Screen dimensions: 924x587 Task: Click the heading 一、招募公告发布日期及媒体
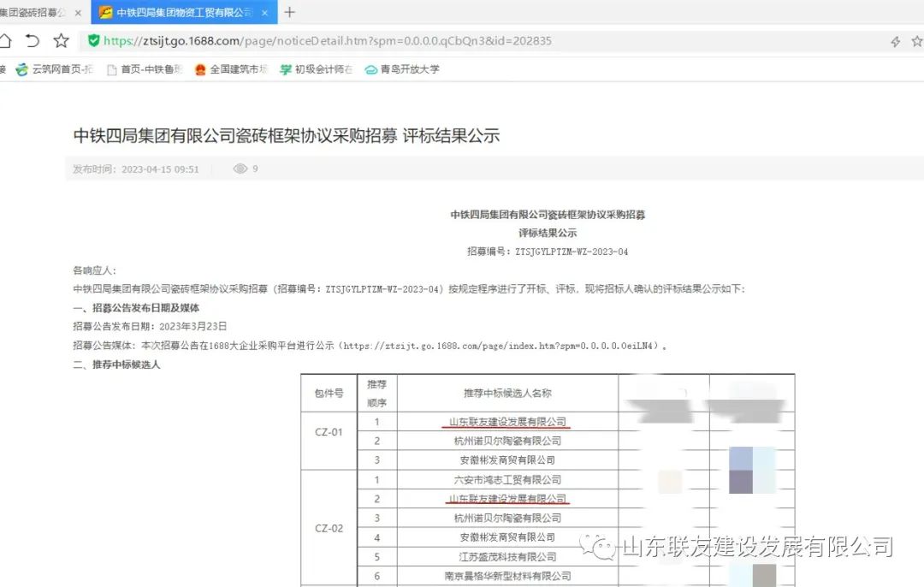click(x=136, y=308)
